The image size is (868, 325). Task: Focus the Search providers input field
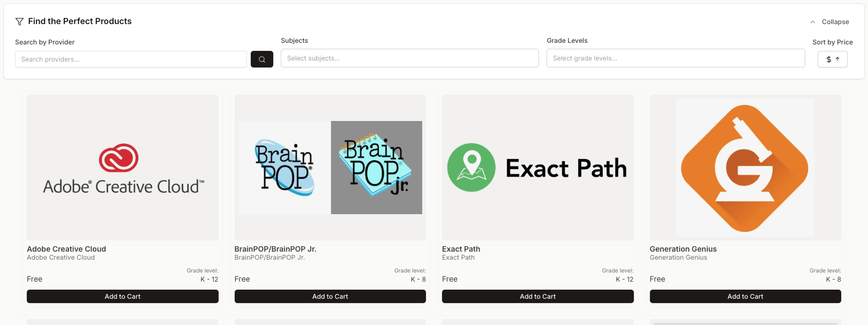click(131, 59)
